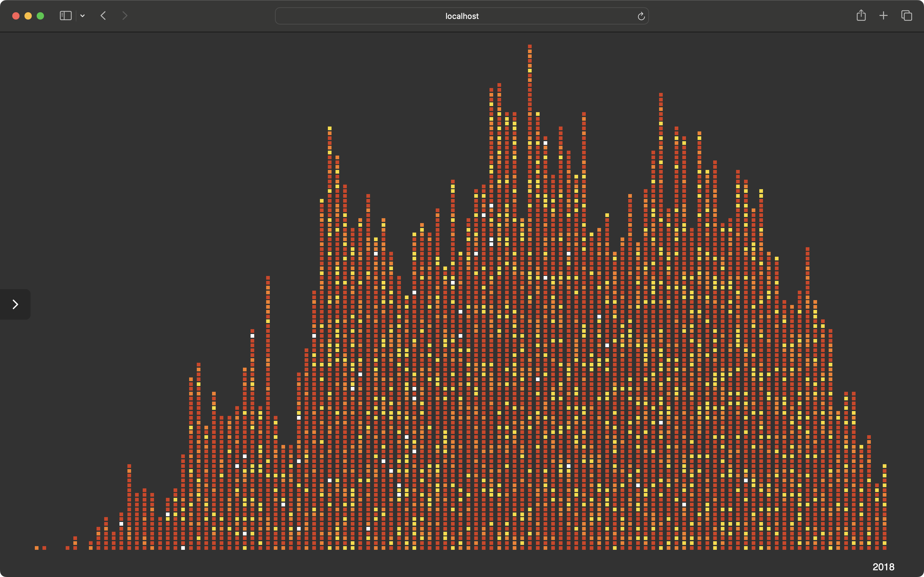Toggle the Safari sidebar icon
The height and width of the screenshot is (577, 924).
pos(66,16)
